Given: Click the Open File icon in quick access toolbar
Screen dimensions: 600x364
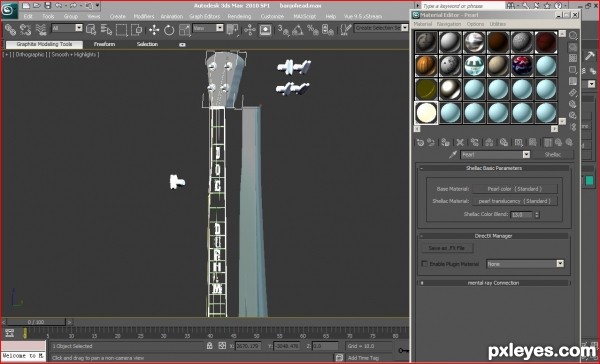Looking at the screenshot, I should [37, 5].
